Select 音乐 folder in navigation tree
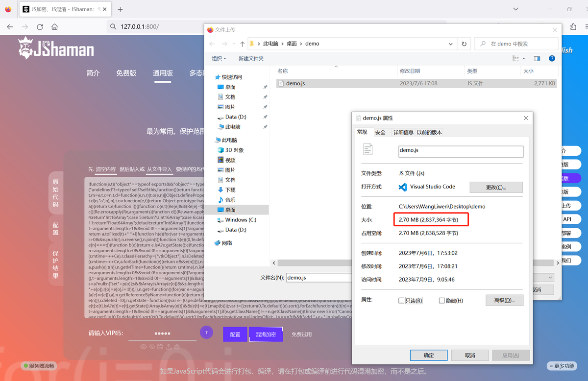The image size is (588, 381). click(226, 200)
